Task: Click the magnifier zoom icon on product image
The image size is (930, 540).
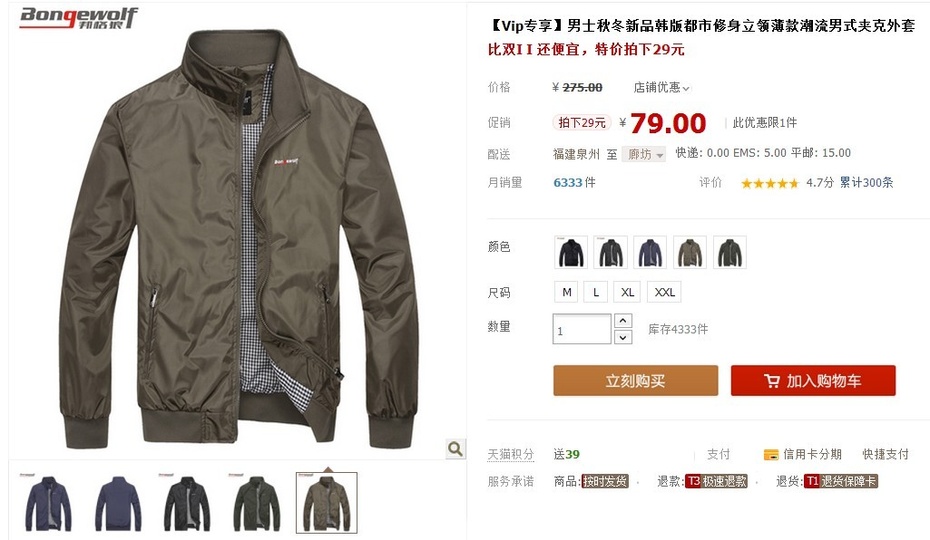Action: pos(455,449)
